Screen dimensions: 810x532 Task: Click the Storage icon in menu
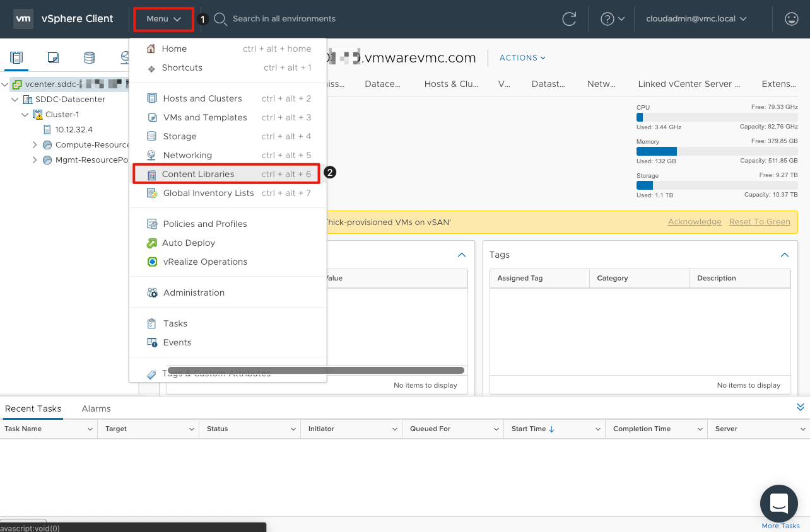151,136
